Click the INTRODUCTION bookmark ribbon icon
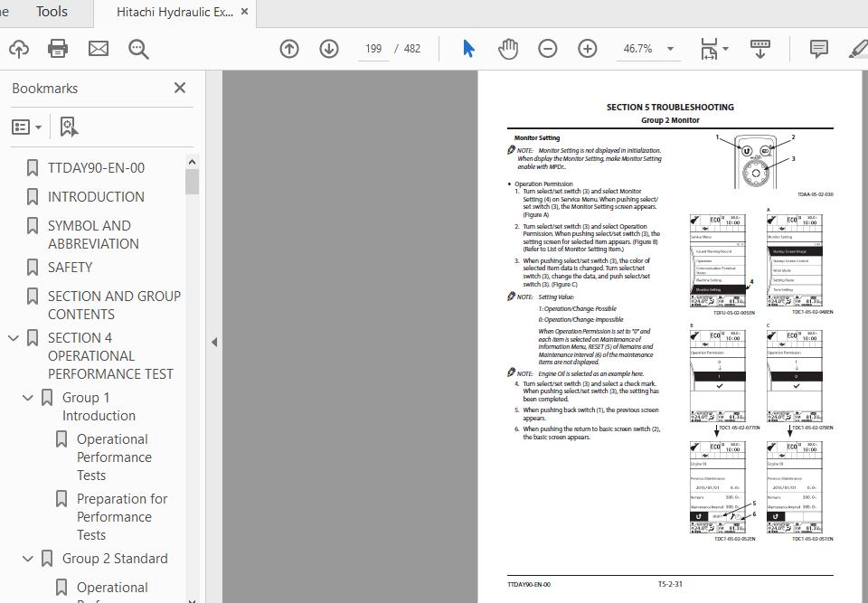This screenshot has width=868, height=603. [x=33, y=196]
